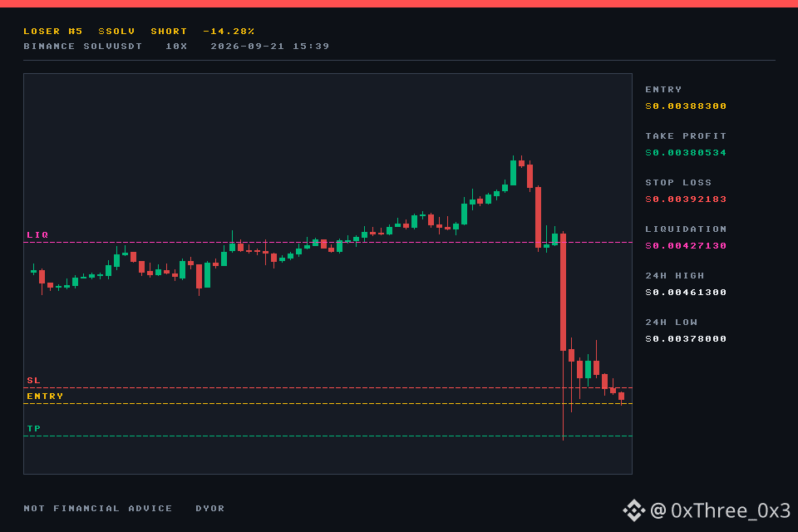
Task: Click the SHORT position label
Action: click(169, 31)
